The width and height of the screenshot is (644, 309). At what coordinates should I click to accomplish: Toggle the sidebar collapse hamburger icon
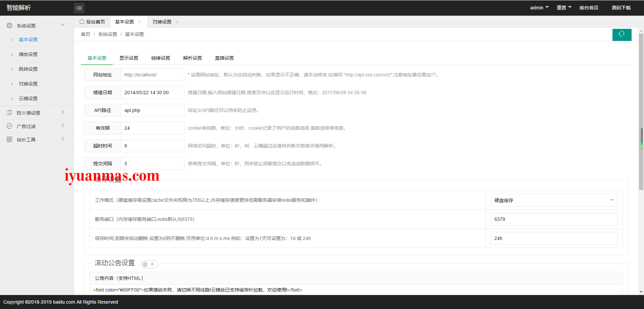click(x=79, y=8)
